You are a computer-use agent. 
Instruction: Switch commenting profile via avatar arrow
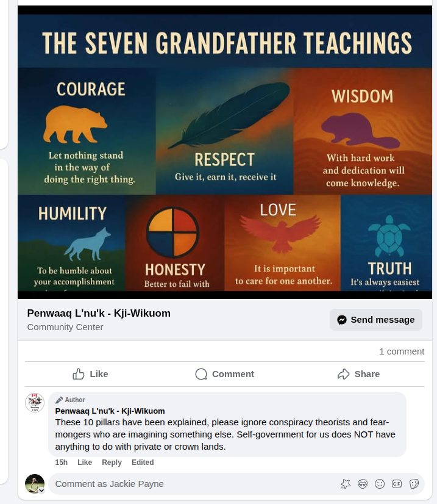[x=41, y=490]
